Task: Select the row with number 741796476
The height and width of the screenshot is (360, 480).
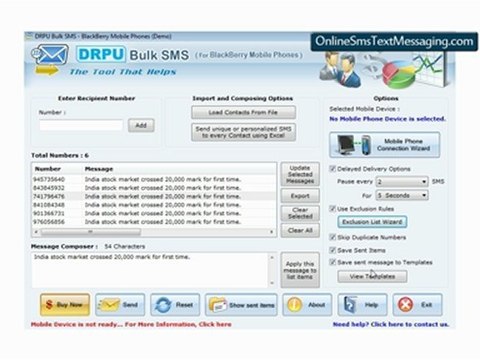Action: pyautogui.click(x=154, y=196)
